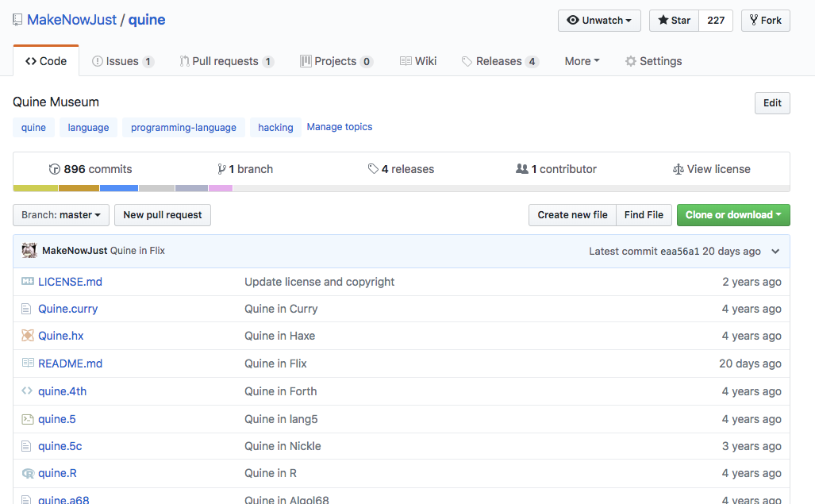Click the book icon beside README.md
The width and height of the screenshot is (815, 504).
[28, 363]
